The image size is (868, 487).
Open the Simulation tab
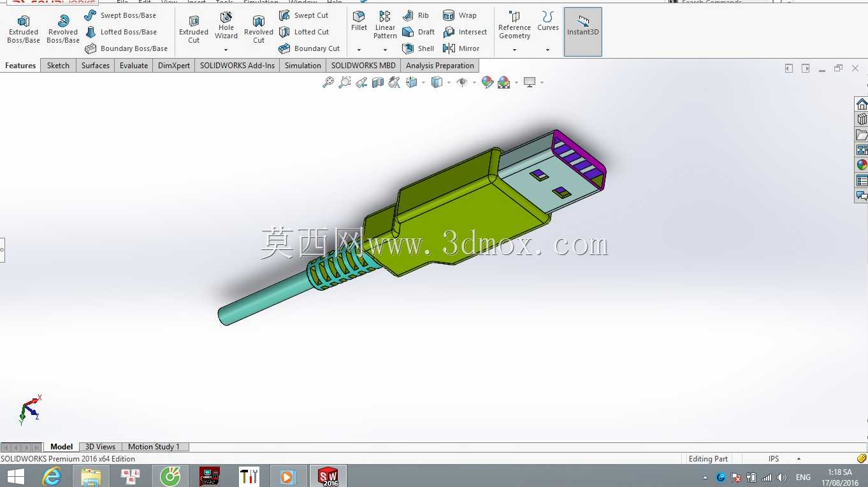point(303,66)
